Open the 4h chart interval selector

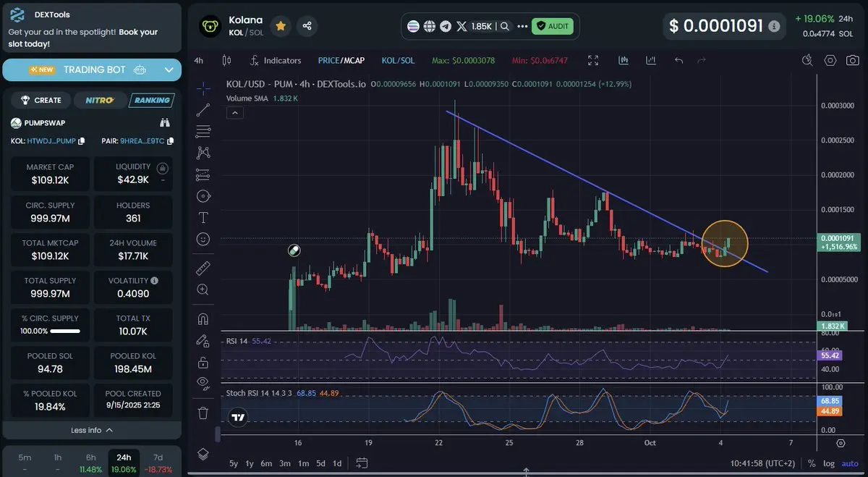[x=199, y=61]
